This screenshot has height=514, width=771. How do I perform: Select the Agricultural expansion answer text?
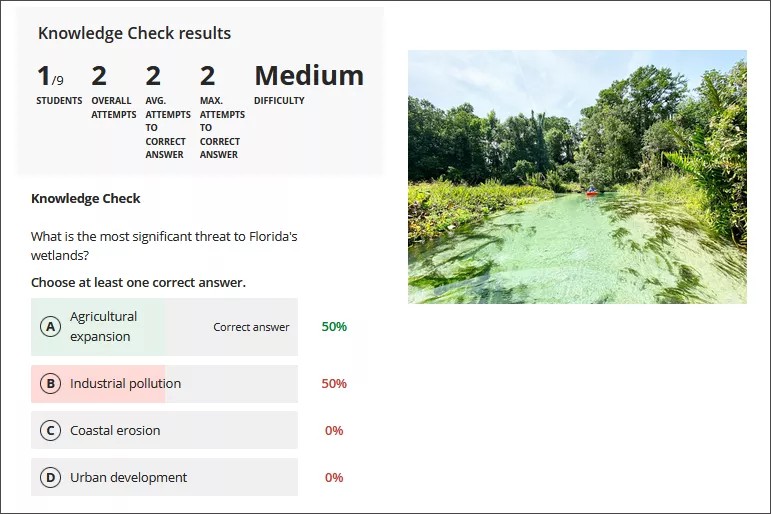coord(104,327)
